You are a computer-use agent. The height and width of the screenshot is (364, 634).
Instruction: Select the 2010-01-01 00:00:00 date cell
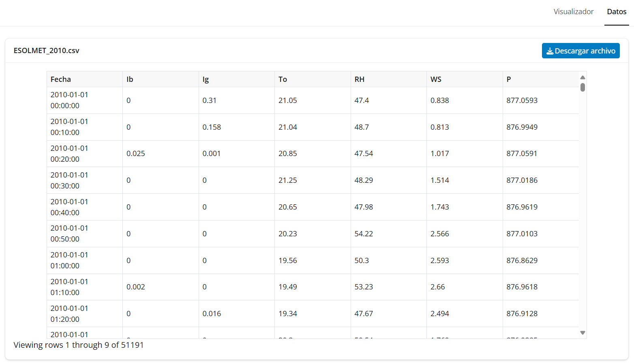coord(69,100)
